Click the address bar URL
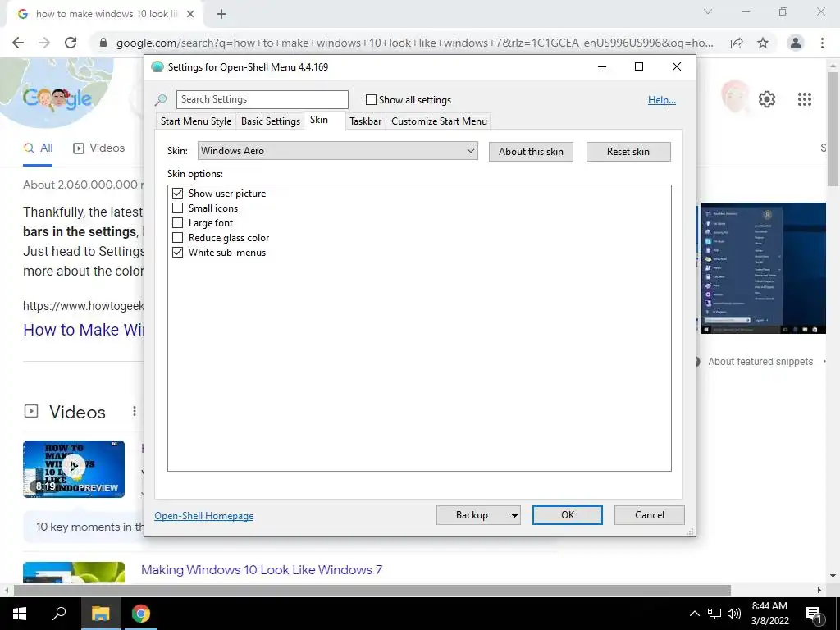Viewport: 840px width, 630px height. (x=414, y=43)
